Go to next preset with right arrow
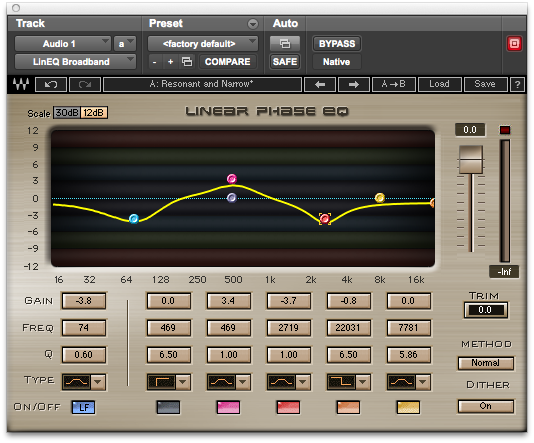 click(x=354, y=84)
